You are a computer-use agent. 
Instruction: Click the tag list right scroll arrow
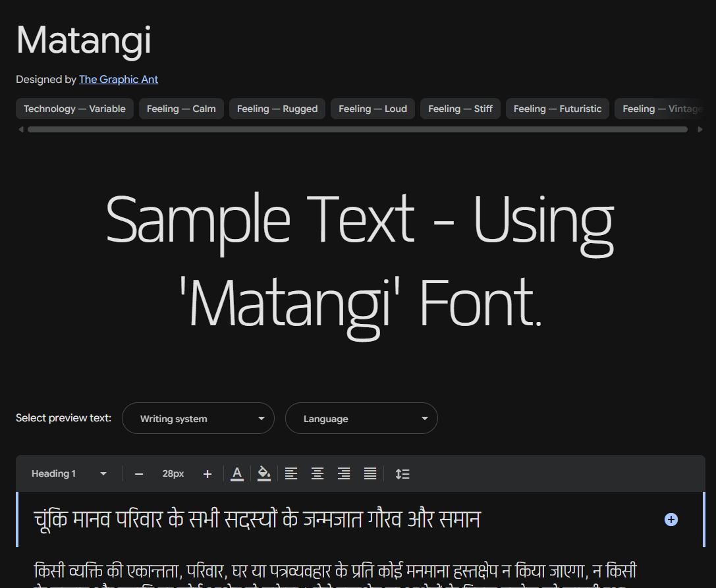click(x=700, y=130)
